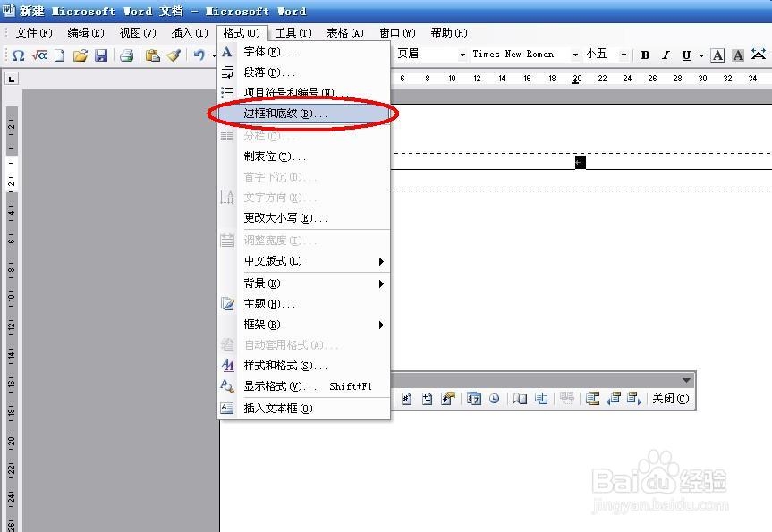The height and width of the screenshot is (532, 772).
Task: Toggle Underline formatting
Action: pyautogui.click(x=686, y=55)
